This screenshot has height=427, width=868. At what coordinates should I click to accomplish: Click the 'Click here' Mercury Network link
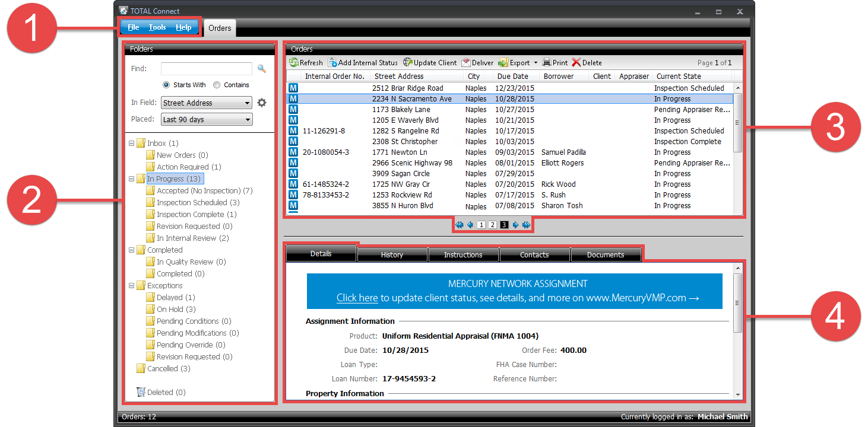pos(357,298)
